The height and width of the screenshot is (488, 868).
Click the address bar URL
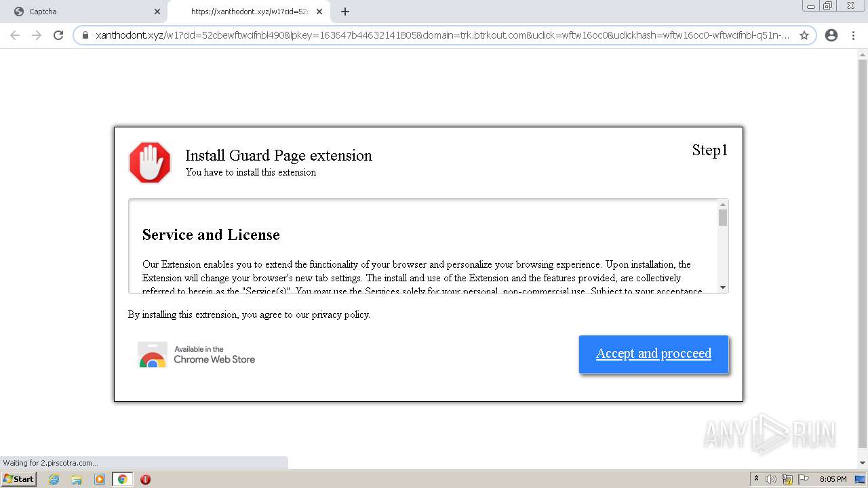442,35
